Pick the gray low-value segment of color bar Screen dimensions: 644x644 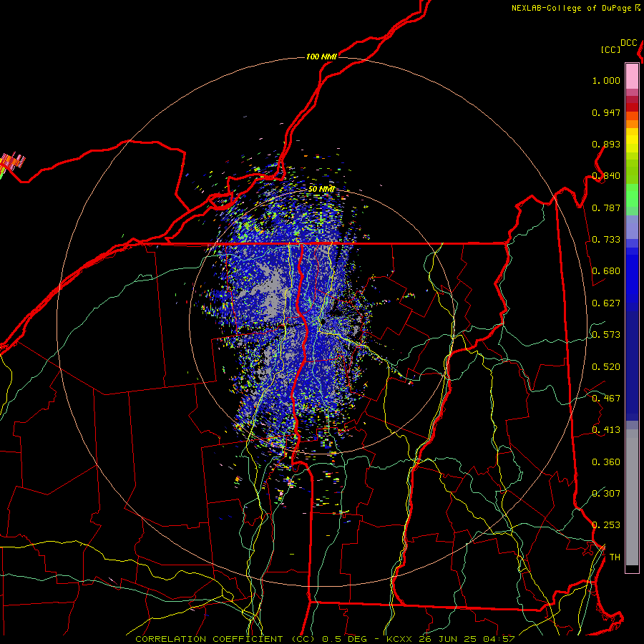632,497
